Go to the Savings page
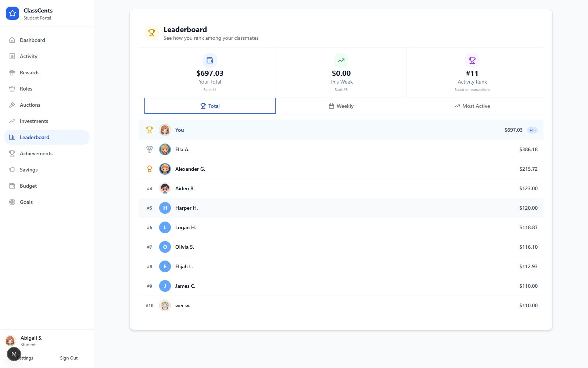Image resolution: width=588 pixels, height=368 pixels. tap(47, 170)
